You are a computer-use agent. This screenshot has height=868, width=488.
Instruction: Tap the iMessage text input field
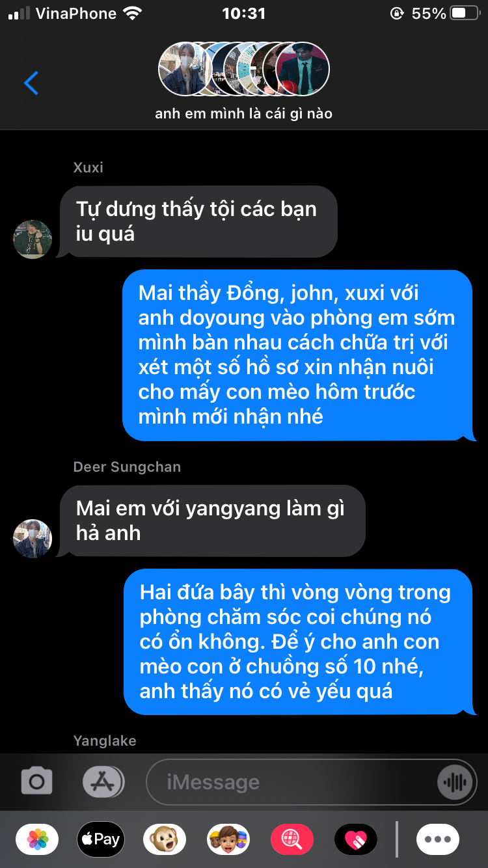(x=293, y=782)
